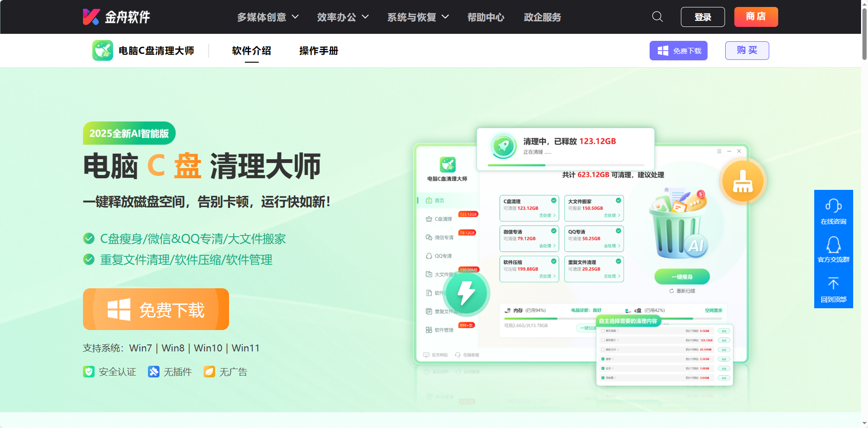The image size is (868, 428).
Task: Open 官方交流群 on the right side
Action: pos(833,249)
